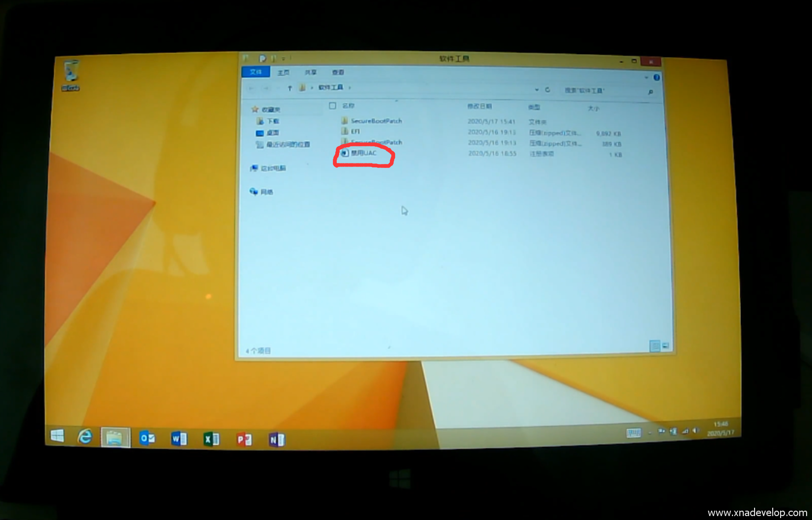Open the 禁用UAC registry file
The height and width of the screenshot is (520, 812).
click(x=363, y=153)
